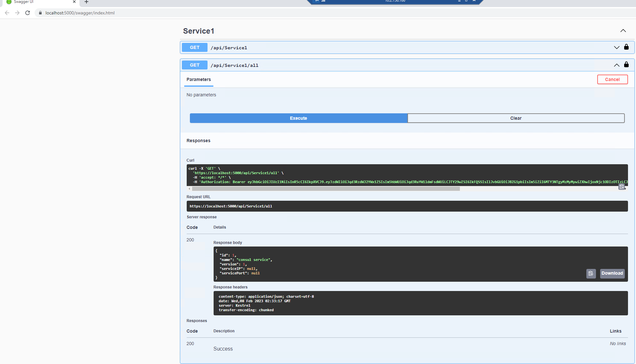Close the Swagger UI tab
This screenshot has width=636, height=364.
[x=74, y=2]
